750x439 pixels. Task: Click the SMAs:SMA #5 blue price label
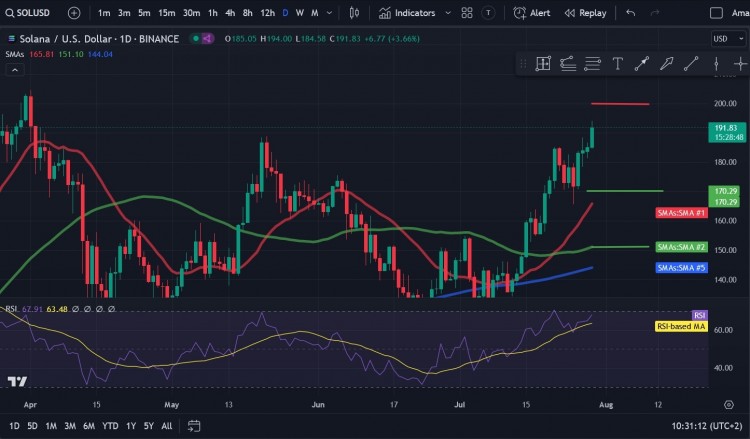[681, 268]
